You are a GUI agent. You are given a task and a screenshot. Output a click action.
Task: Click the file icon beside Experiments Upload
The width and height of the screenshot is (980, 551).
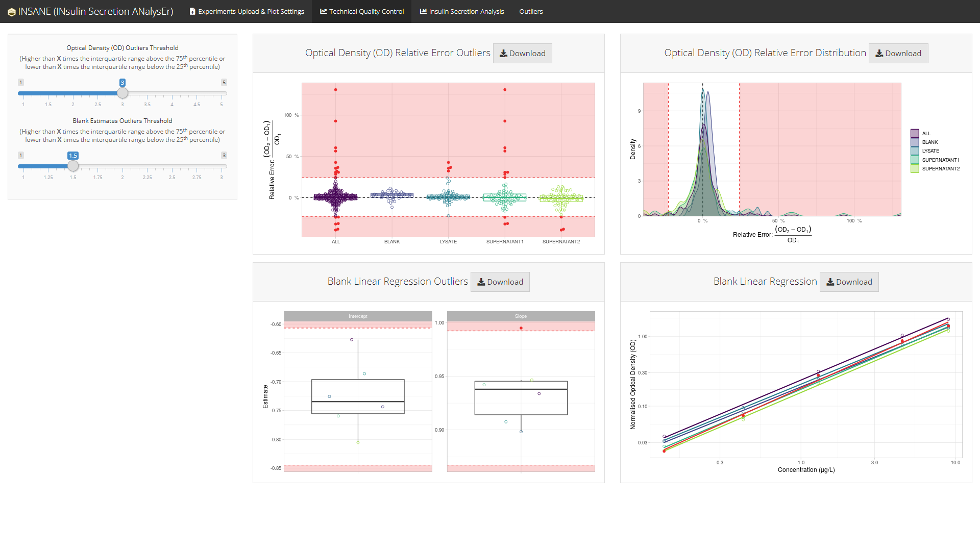[192, 11]
